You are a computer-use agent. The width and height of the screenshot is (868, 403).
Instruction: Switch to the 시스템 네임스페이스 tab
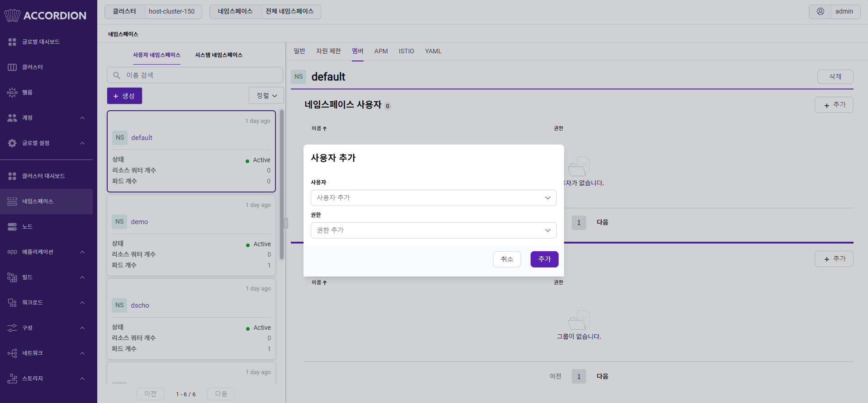[x=218, y=55]
